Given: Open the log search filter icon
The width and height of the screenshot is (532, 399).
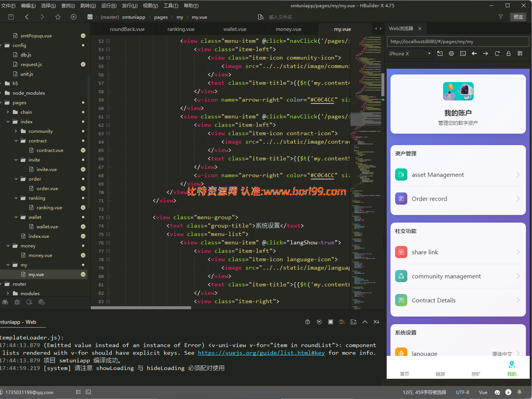Looking at the screenshot, I should coord(342,322).
